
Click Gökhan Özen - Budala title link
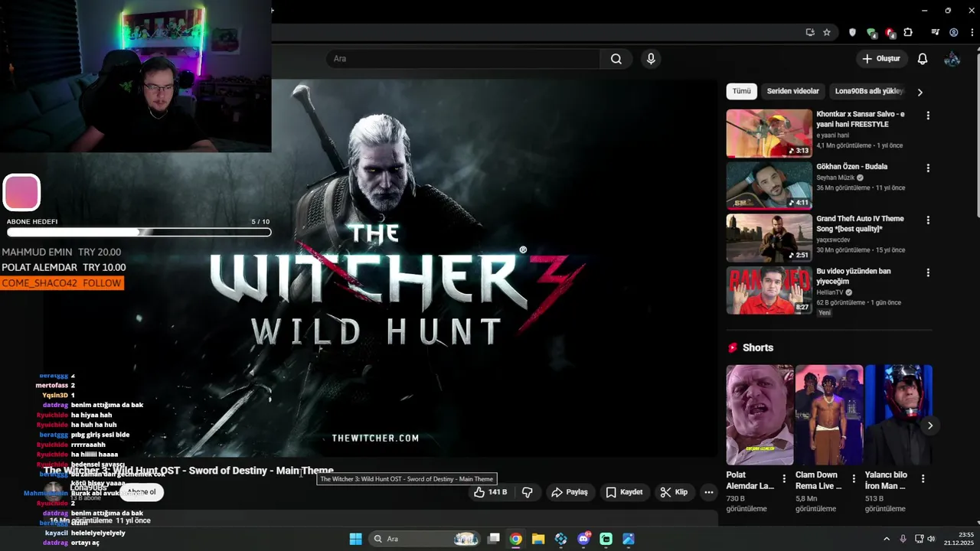(x=852, y=167)
